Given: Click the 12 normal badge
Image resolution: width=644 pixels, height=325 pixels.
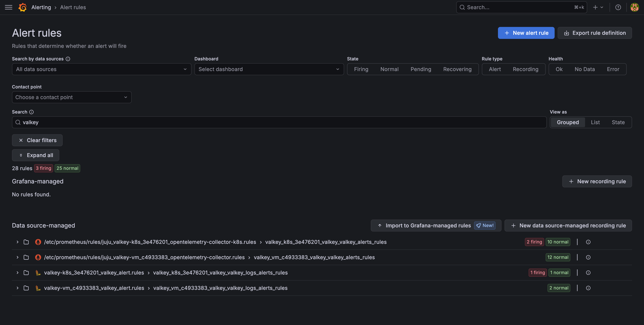Looking at the screenshot, I should tap(558, 257).
